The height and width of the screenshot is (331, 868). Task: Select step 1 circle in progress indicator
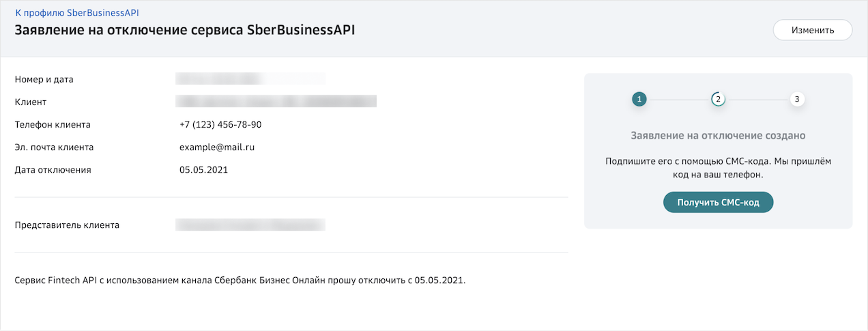[x=639, y=99]
